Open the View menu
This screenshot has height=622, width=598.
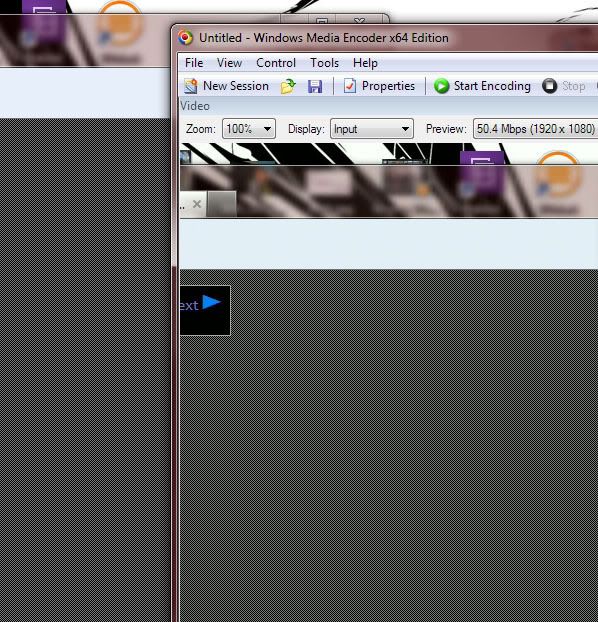tap(229, 63)
